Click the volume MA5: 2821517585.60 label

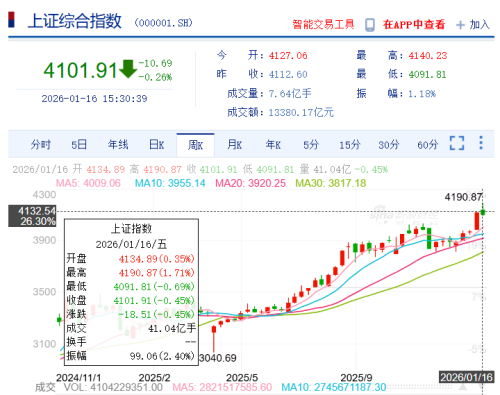[222, 387]
